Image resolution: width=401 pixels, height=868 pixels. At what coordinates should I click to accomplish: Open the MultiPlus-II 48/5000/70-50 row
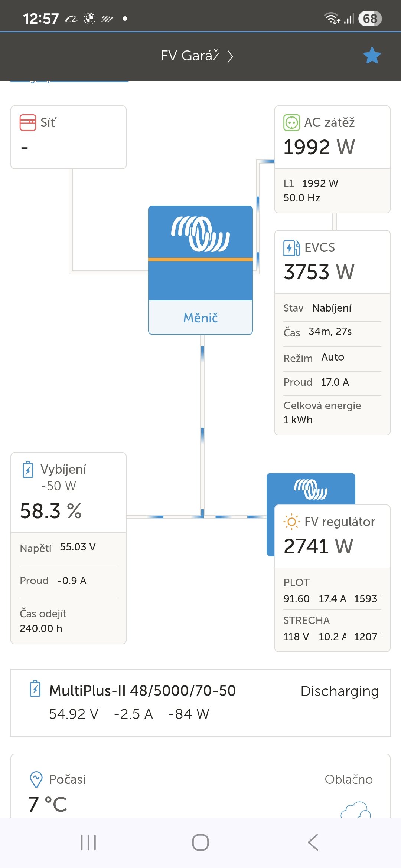200,702
